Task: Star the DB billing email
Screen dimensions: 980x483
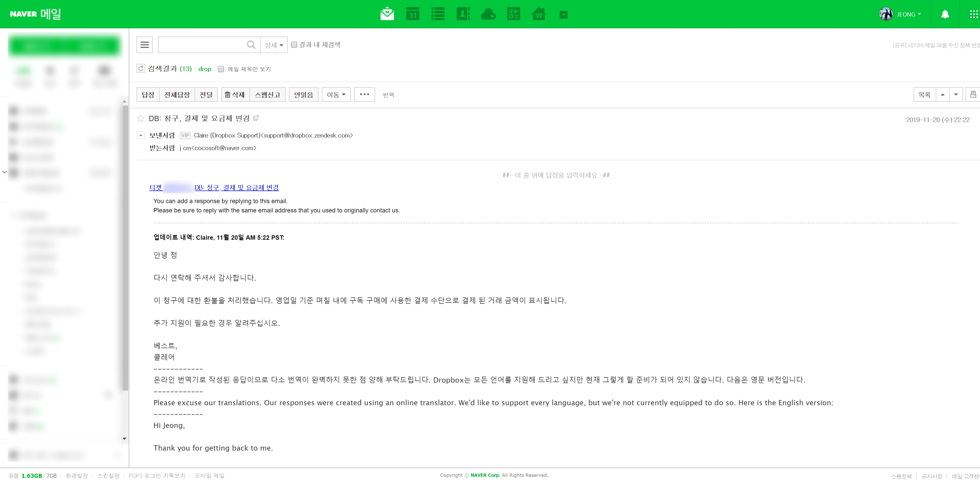Action: coord(140,118)
